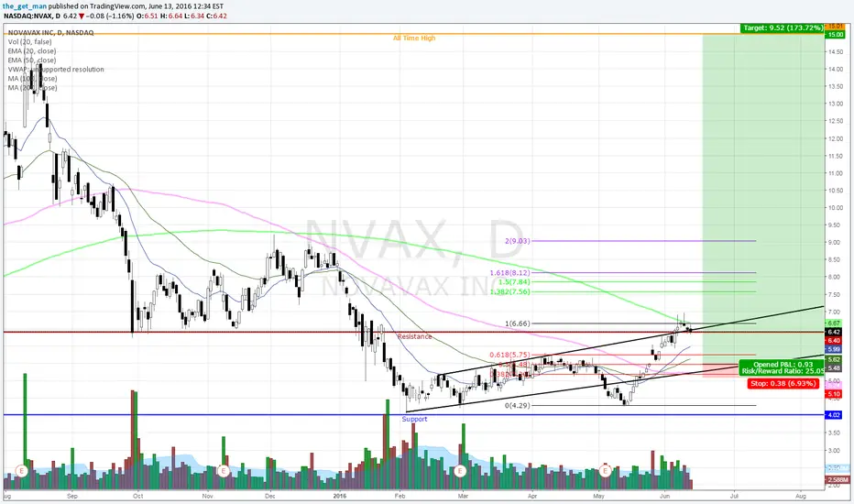Click the blue 4.02 support price tag
The height and width of the screenshot is (504, 854).
pos(834,415)
